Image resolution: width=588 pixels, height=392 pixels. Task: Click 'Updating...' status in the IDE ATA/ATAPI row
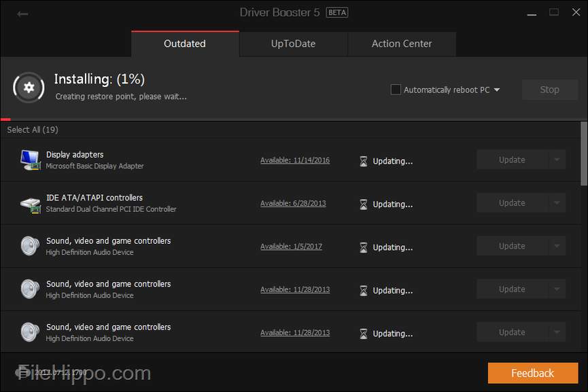pos(393,204)
